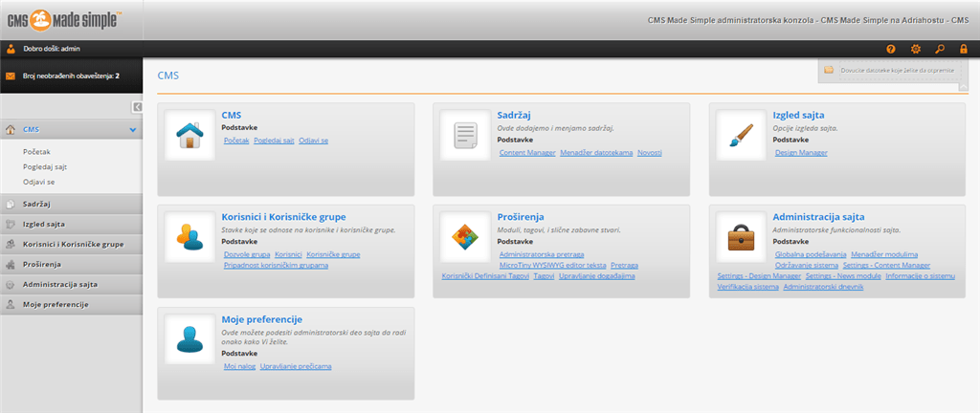Screen dimensions: 980x413
Task: Click the briefcase icon in Administracija sajta card
Action: 741,237
